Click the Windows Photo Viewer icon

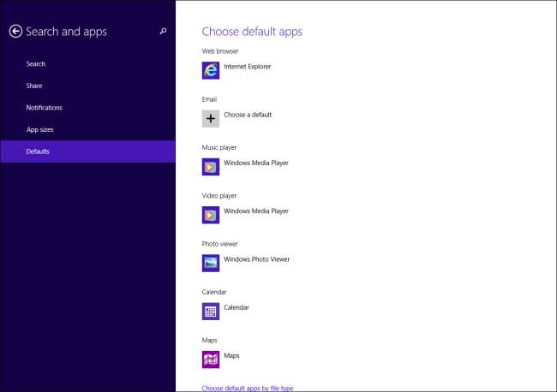coord(211,263)
